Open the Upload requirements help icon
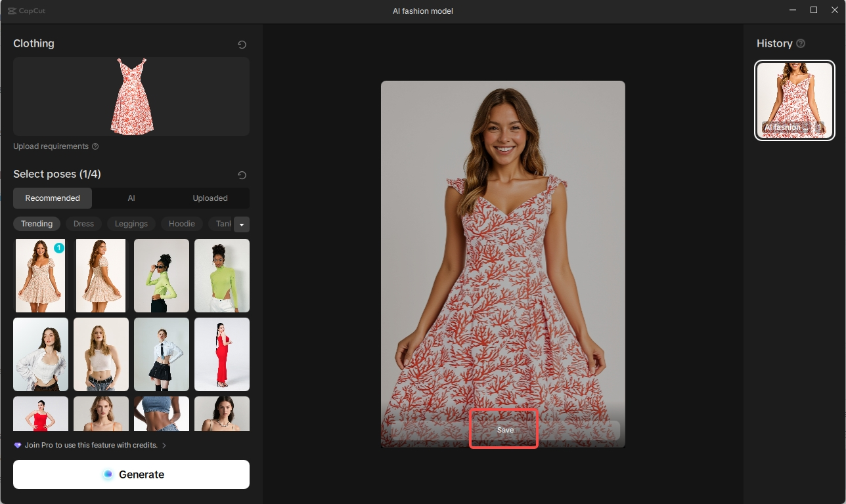Viewport: 846px width, 504px height. (95, 146)
